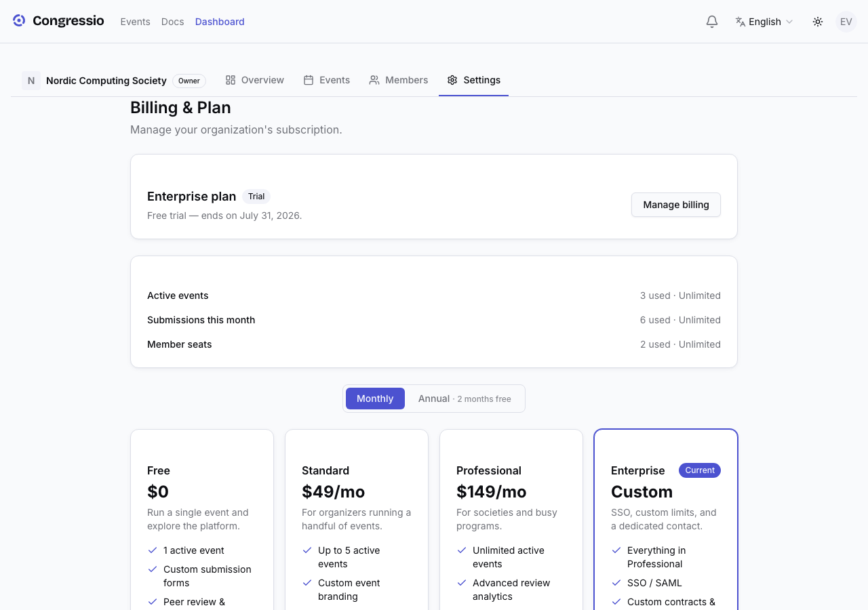868x610 pixels.
Task: Go to Dashboard in top navigation
Action: pos(220,22)
